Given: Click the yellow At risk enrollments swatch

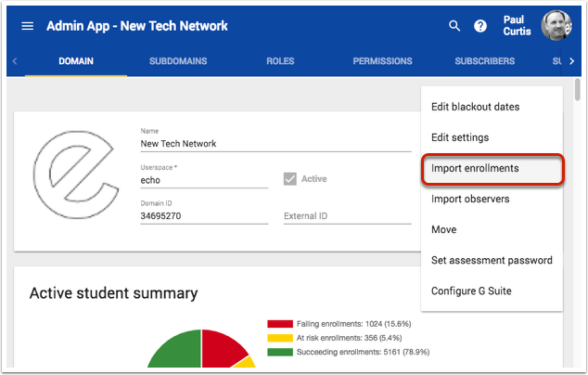Looking at the screenshot, I should pos(280,338).
